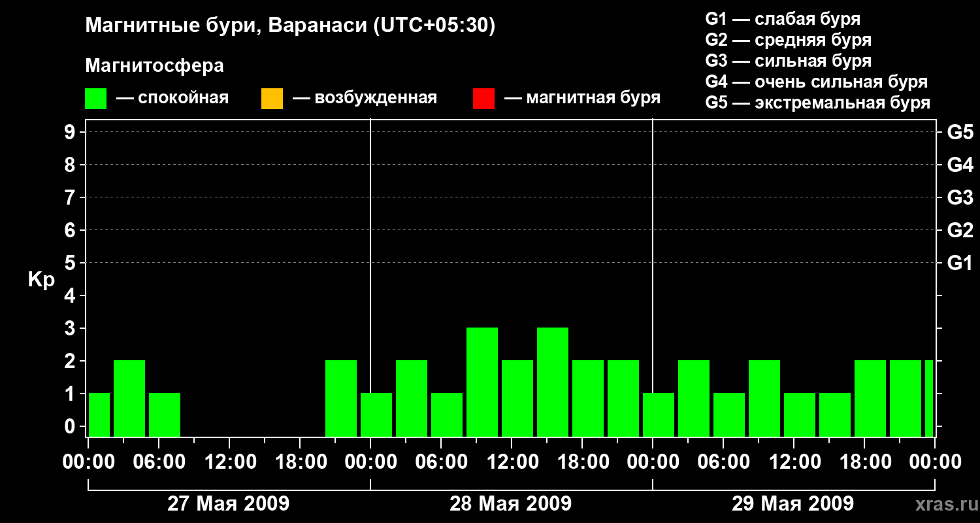Click the '27 Мая 2009' date label

[x=229, y=504]
